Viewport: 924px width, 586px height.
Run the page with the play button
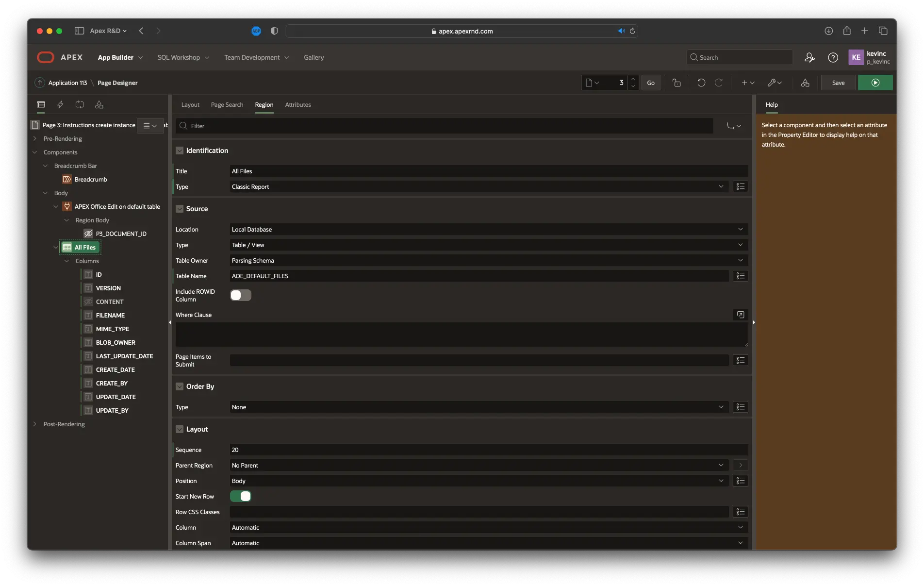pos(875,83)
